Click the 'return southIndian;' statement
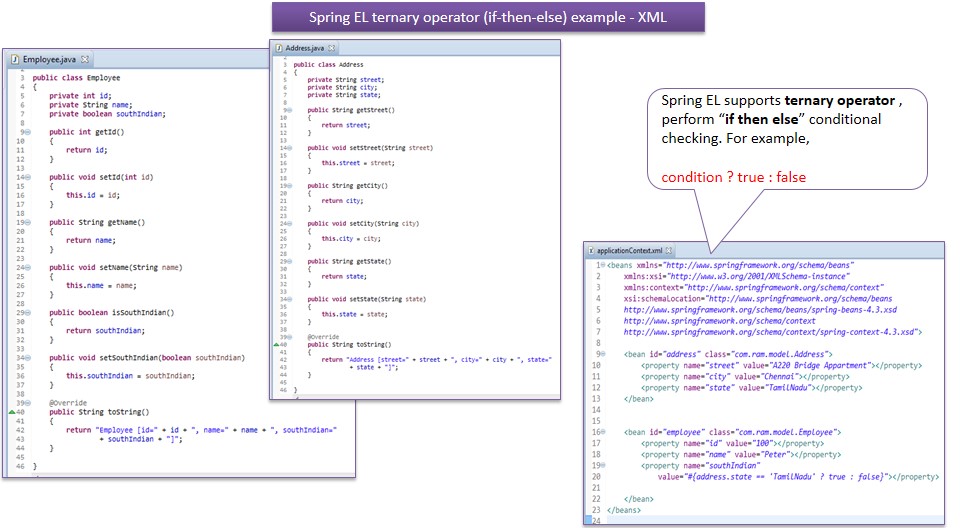Screen dimensions: 960x528 pyautogui.click(x=104, y=331)
